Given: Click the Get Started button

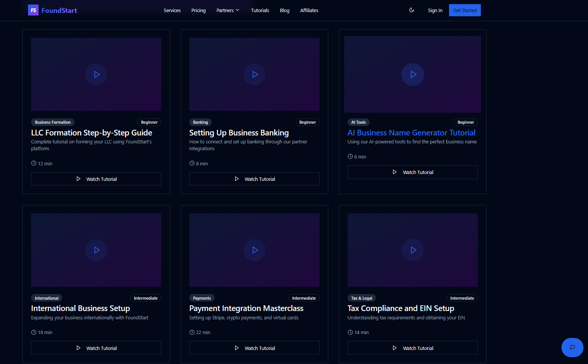Looking at the screenshot, I should point(465,10).
